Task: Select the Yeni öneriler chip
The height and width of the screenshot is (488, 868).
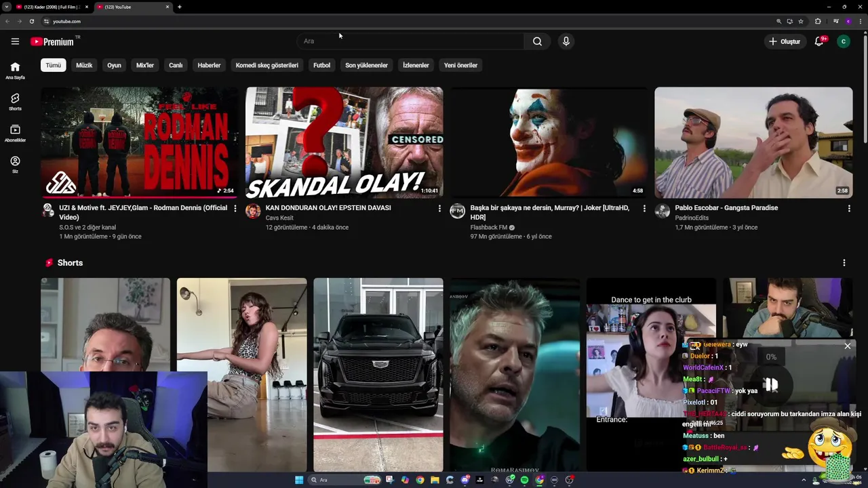Action: [x=460, y=65]
